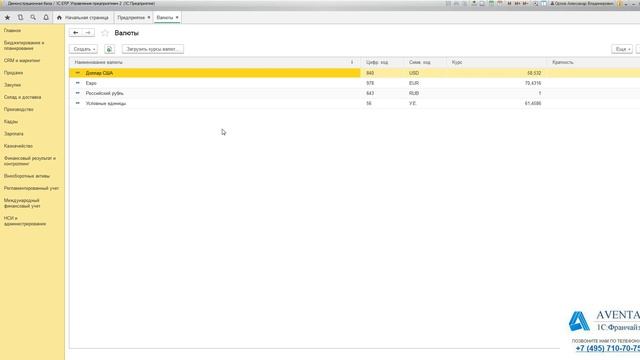Click the row icon beside Доллар США

pos(78,73)
